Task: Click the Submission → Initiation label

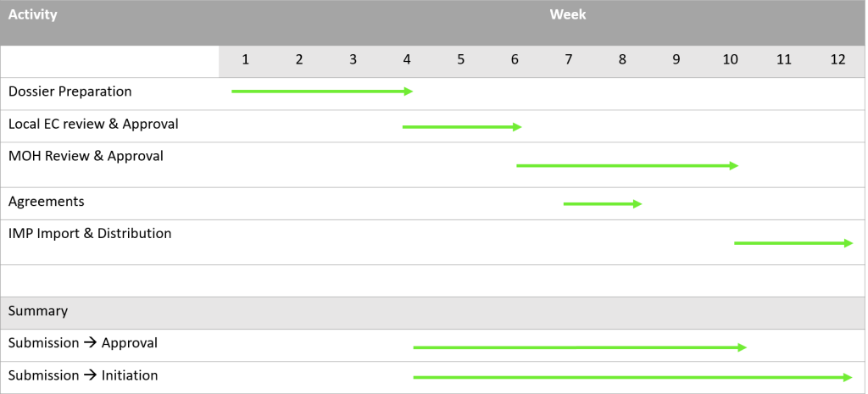Action: click(x=83, y=375)
